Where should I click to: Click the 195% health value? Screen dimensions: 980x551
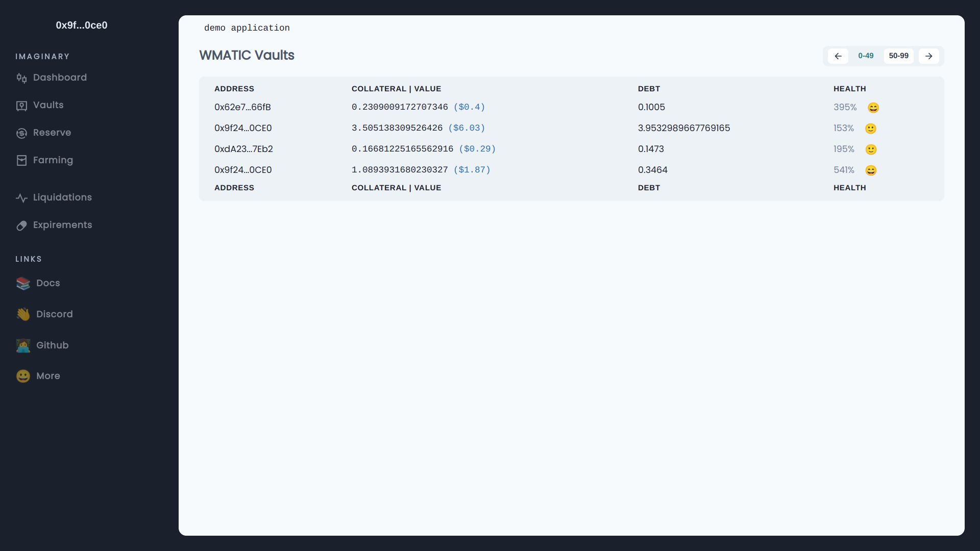pos(844,149)
